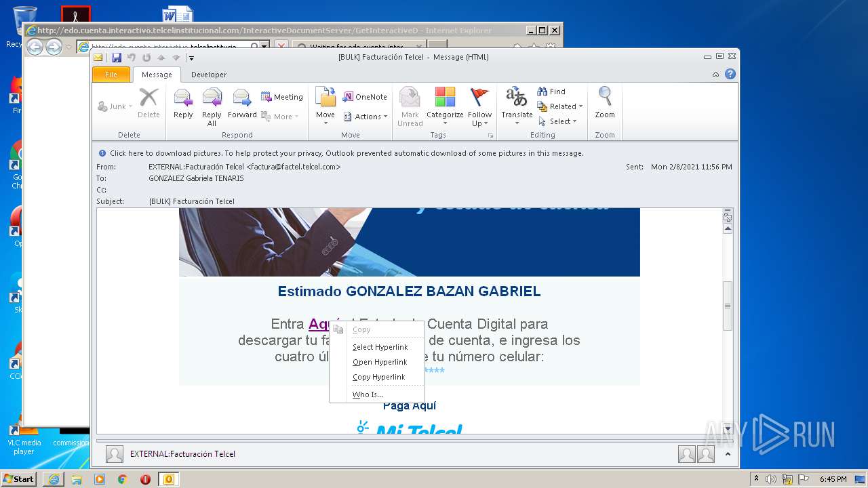868x488 pixels.
Task: Click sender contact photo in people pane
Action: [115, 454]
